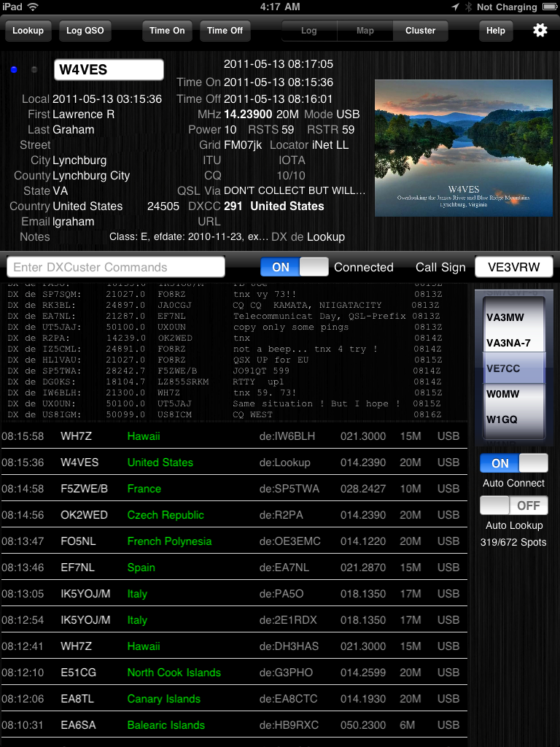Click the gray status indicator dot
Image resolution: width=560 pixels, height=747 pixels.
pos(34,70)
